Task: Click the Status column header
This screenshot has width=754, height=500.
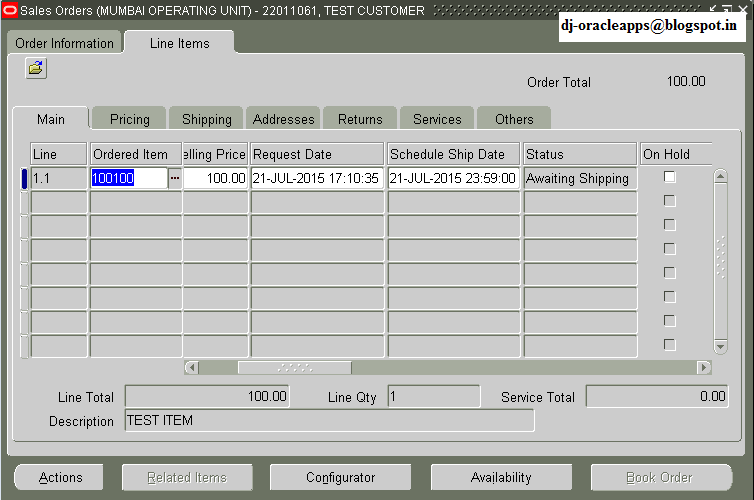Action: (580, 154)
